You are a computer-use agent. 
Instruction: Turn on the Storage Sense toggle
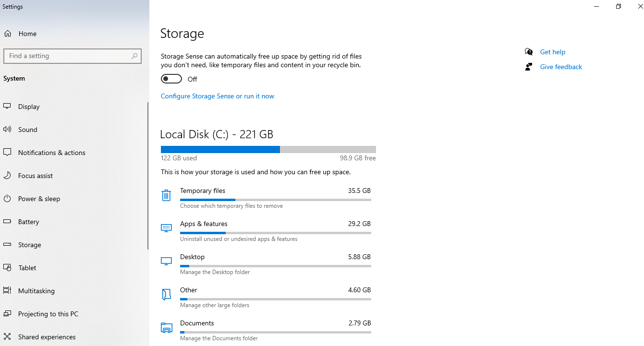(x=171, y=79)
